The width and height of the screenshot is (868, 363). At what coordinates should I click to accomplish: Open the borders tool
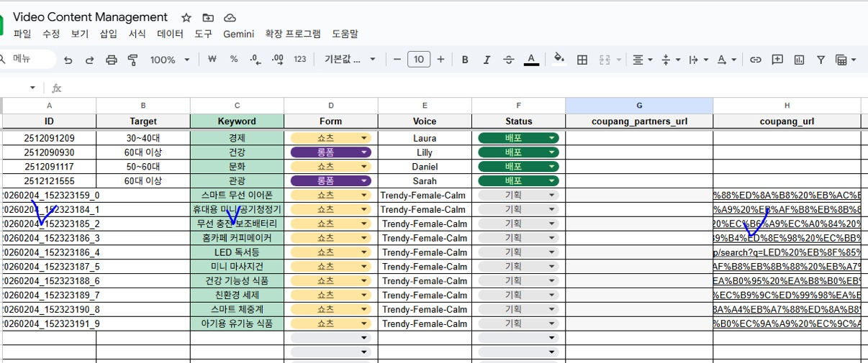click(582, 60)
